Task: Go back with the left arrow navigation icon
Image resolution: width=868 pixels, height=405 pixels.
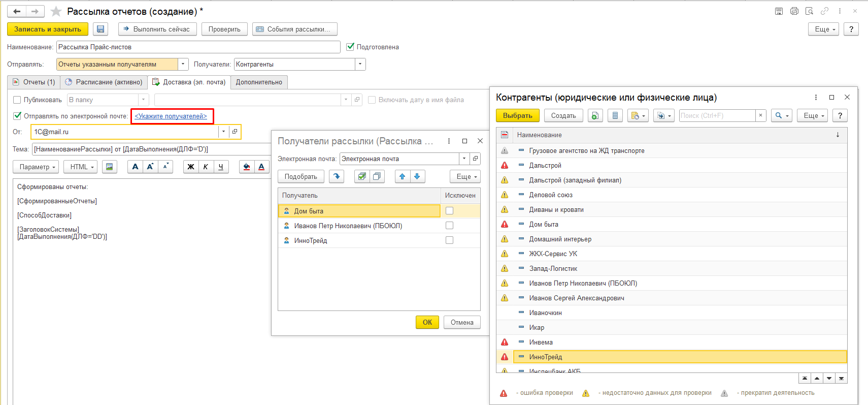Action: 17,11
